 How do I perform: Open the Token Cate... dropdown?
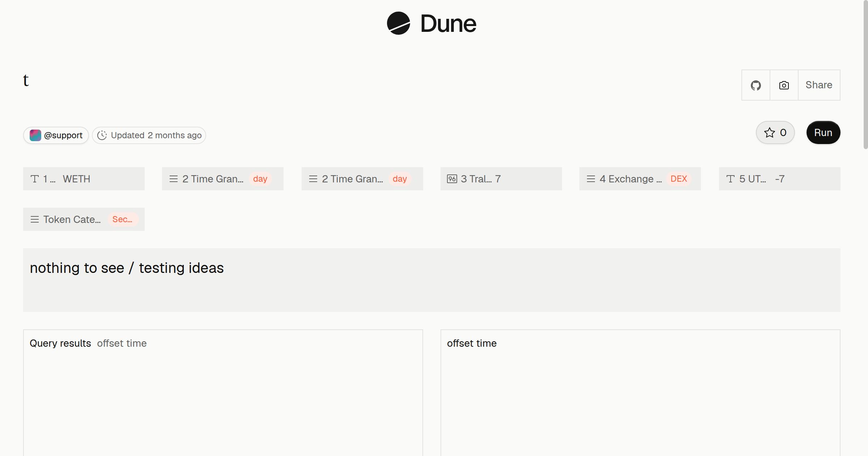[x=84, y=219]
